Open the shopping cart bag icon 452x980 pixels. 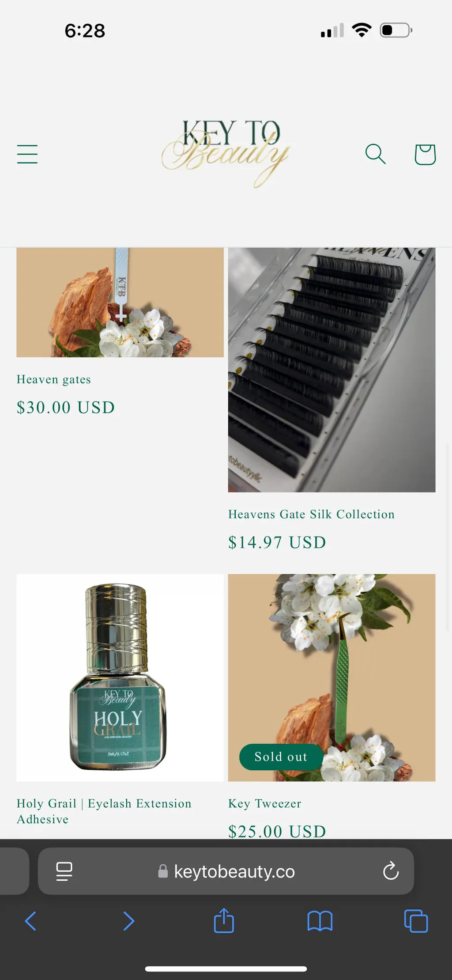pyautogui.click(x=425, y=154)
